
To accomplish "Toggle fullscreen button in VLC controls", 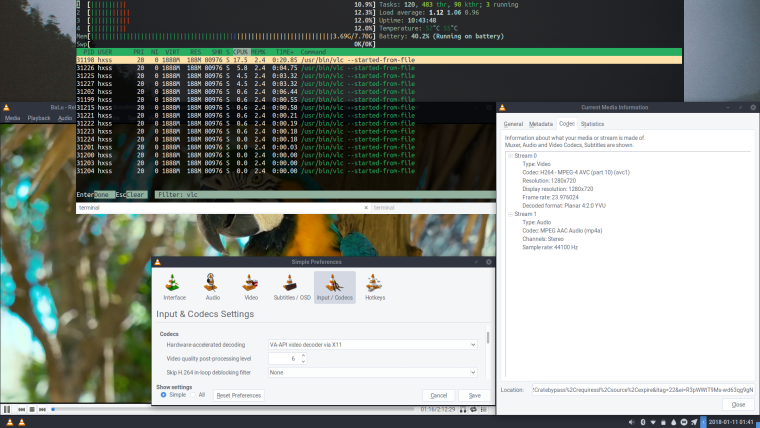I will [463, 410].
